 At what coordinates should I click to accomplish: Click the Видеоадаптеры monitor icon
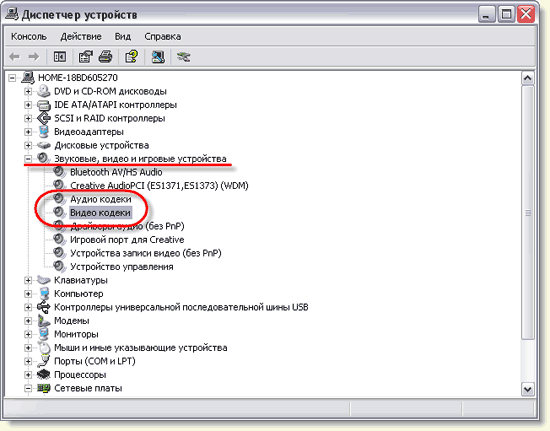(x=44, y=132)
